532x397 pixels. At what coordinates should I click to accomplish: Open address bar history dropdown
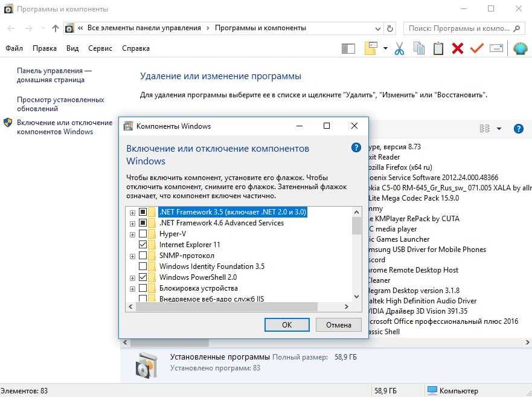[x=377, y=29]
